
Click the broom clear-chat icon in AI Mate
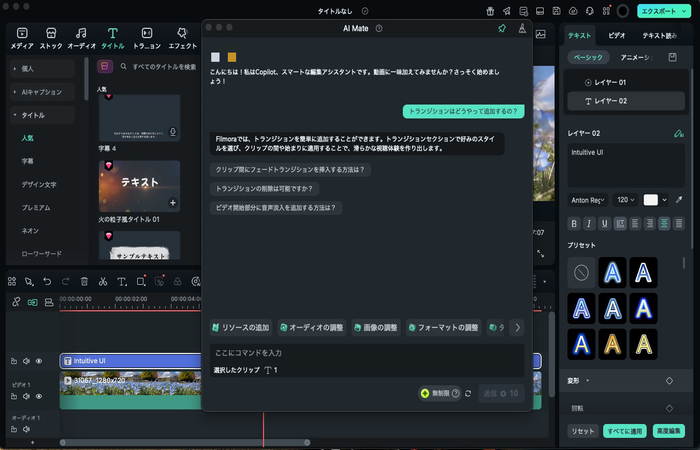pos(522,29)
